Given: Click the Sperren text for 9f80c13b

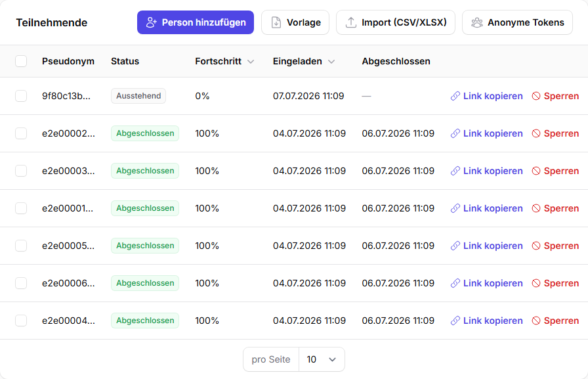Looking at the screenshot, I should (x=561, y=96).
